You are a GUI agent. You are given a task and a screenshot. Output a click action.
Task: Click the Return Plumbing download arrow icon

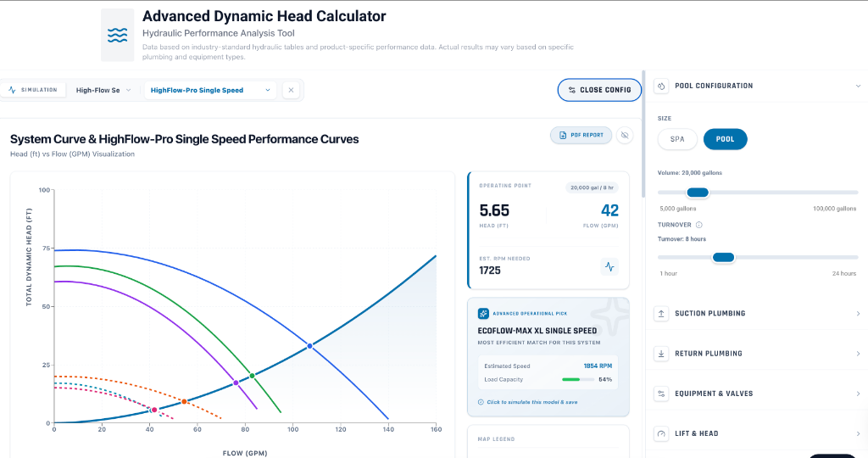coord(661,354)
